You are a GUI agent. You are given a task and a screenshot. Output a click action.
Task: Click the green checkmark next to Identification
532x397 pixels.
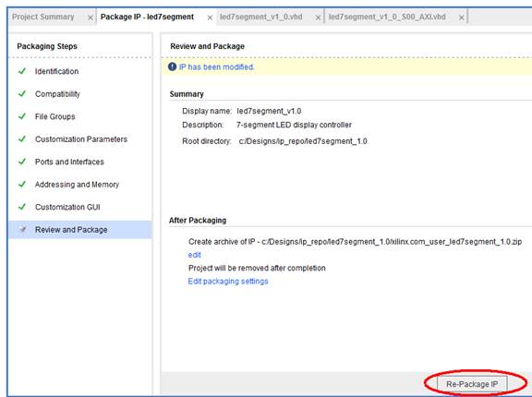point(22,71)
